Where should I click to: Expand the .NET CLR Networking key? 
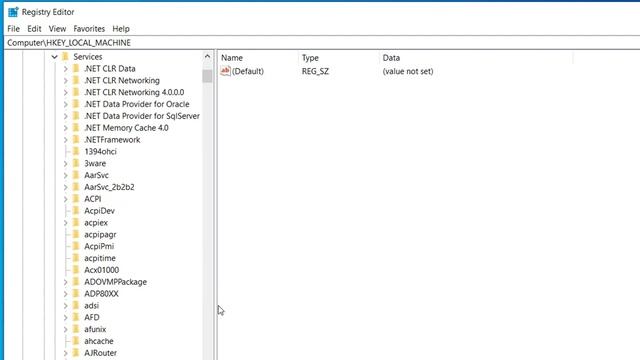[x=66, y=81]
